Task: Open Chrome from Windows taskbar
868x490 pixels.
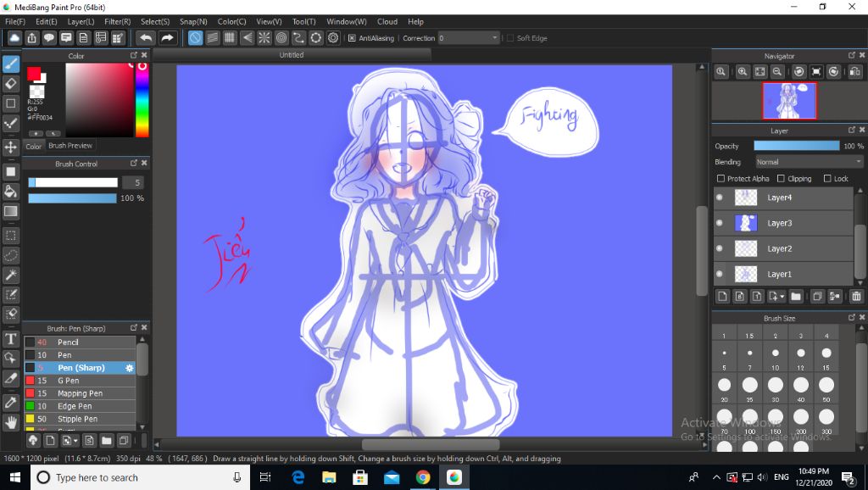Action: pos(423,477)
